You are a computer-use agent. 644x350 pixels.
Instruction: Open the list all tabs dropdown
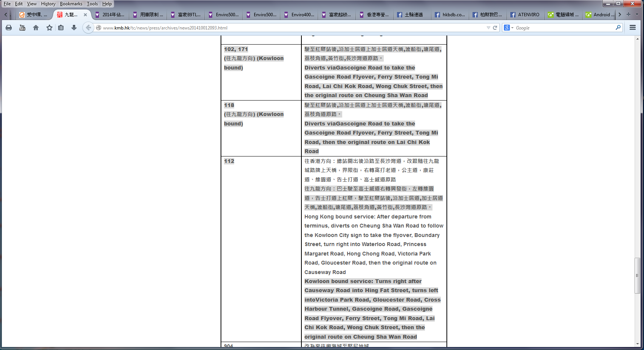coord(637,14)
